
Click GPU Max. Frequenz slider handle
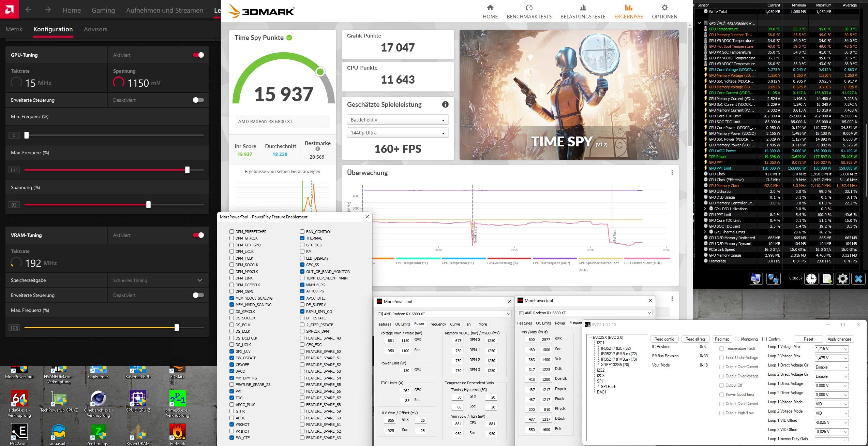[x=187, y=170]
